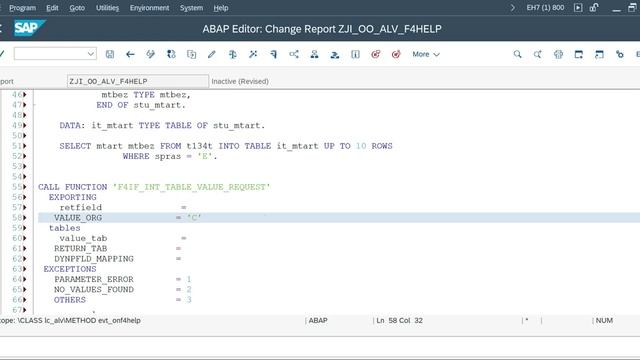
Task: Click the Display/Change pencil icon
Action: tap(211, 54)
